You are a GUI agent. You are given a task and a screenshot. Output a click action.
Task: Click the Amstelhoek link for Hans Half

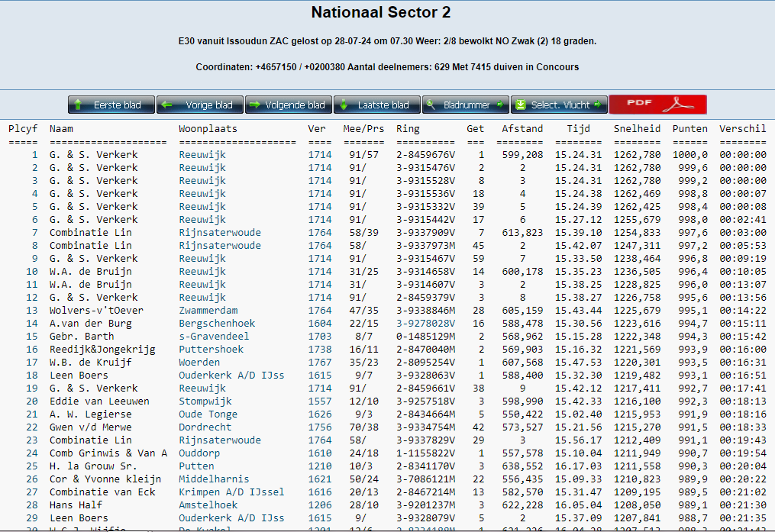208,505
